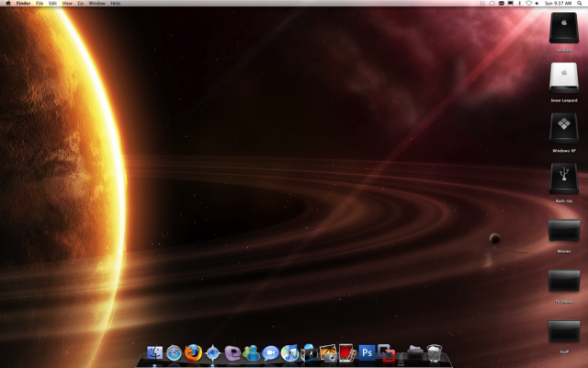This screenshot has width=588, height=368.
Task: Open the Apple menu
Action: (8, 4)
